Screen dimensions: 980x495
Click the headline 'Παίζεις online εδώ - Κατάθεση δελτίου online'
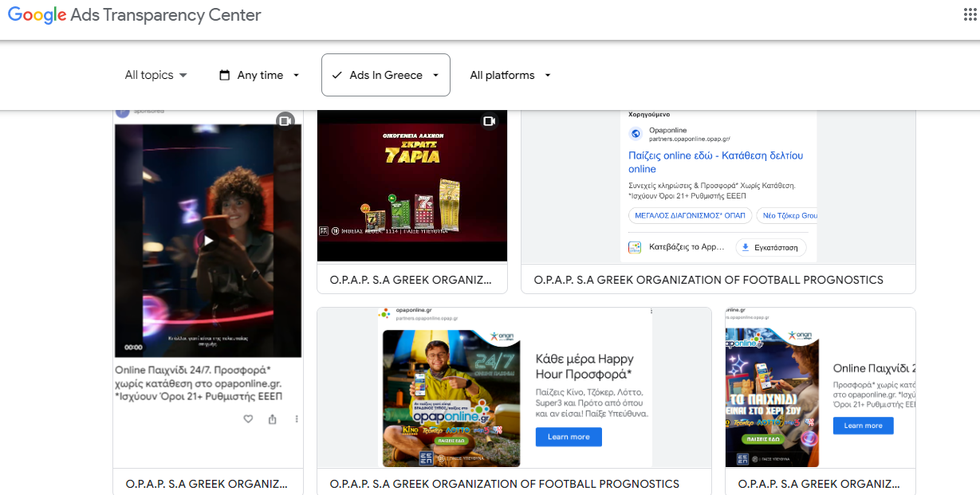click(x=716, y=162)
